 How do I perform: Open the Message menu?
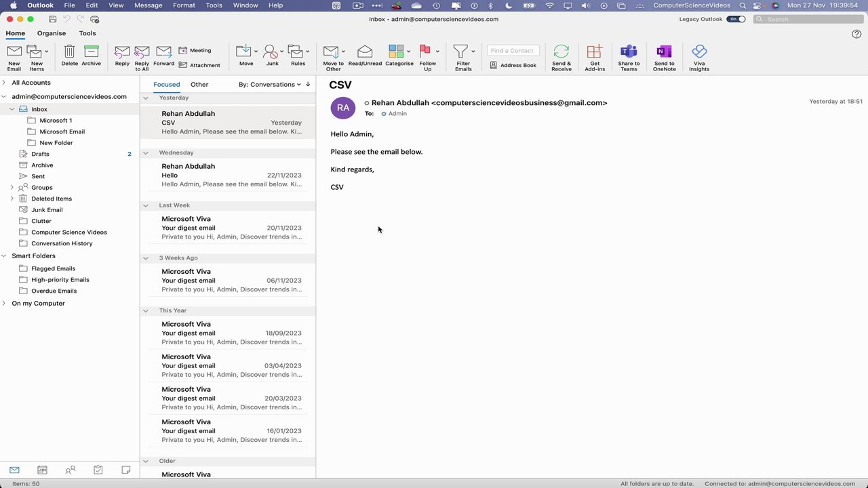click(x=149, y=5)
